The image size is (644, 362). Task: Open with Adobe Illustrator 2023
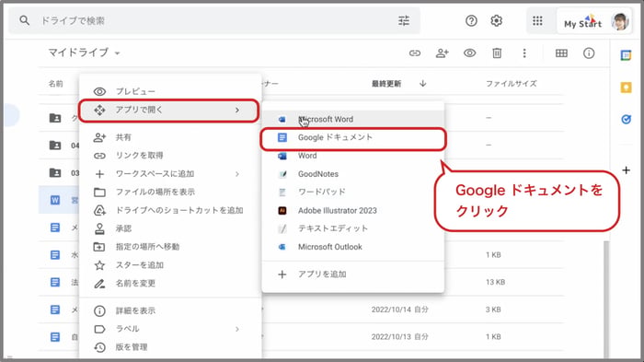[x=352, y=211]
